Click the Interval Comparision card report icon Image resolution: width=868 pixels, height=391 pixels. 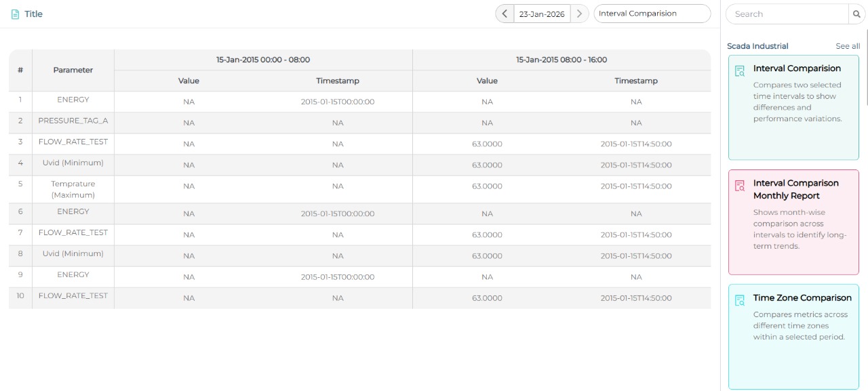(740, 70)
